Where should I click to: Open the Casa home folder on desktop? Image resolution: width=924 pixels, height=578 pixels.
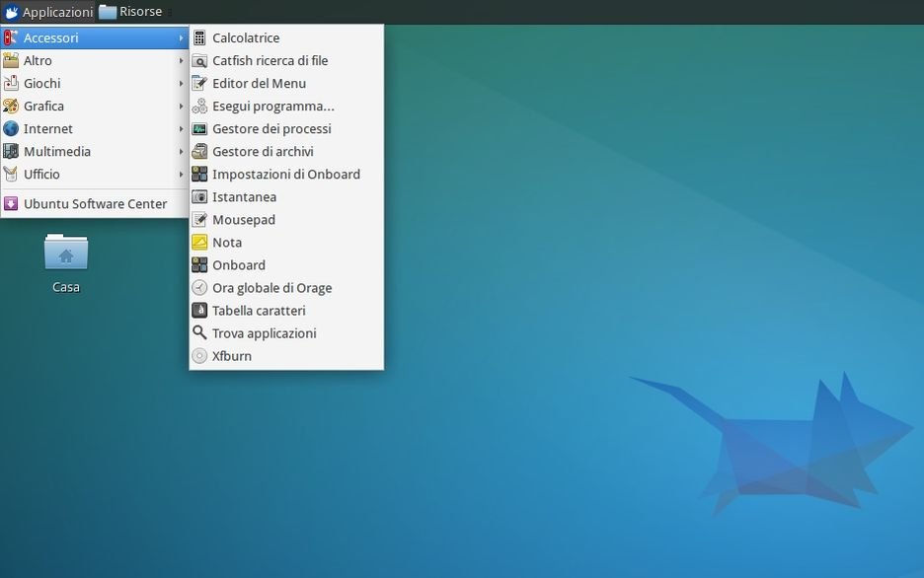tap(66, 255)
